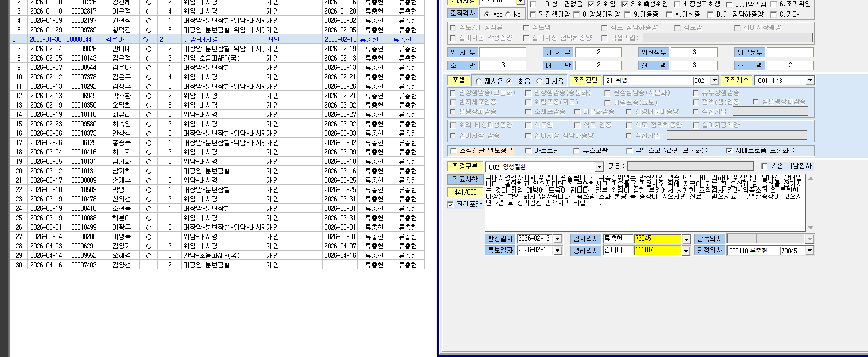The image size is (868, 357).
Task: Select row 9 patient 김은아 in list
Action: tap(217, 67)
